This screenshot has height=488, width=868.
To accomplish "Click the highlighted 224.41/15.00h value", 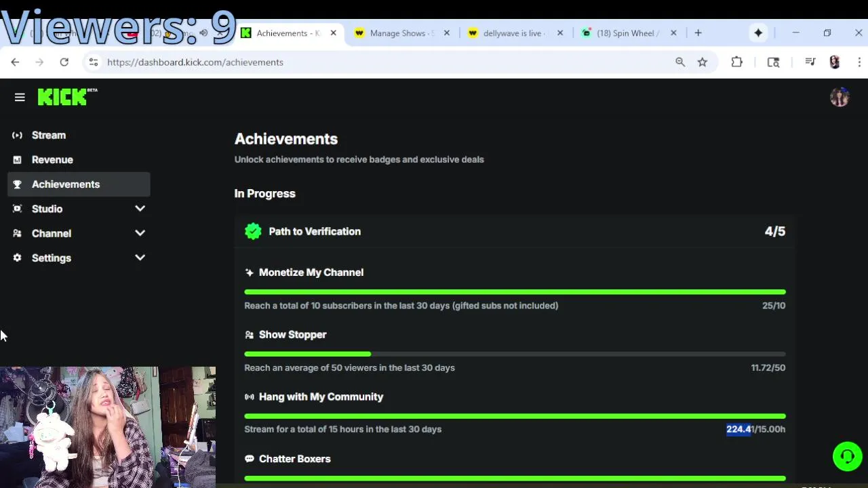I will [756, 429].
